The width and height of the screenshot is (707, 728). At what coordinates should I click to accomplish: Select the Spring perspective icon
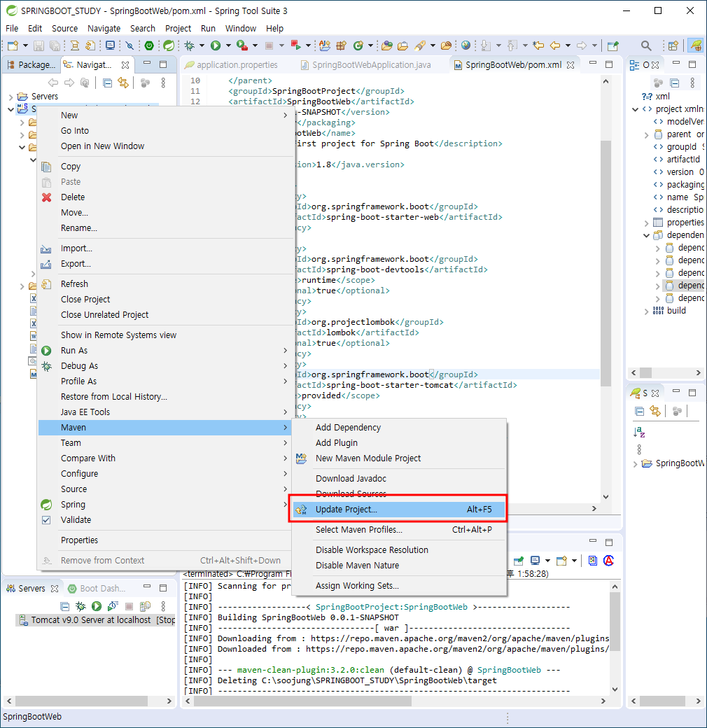(x=695, y=45)
